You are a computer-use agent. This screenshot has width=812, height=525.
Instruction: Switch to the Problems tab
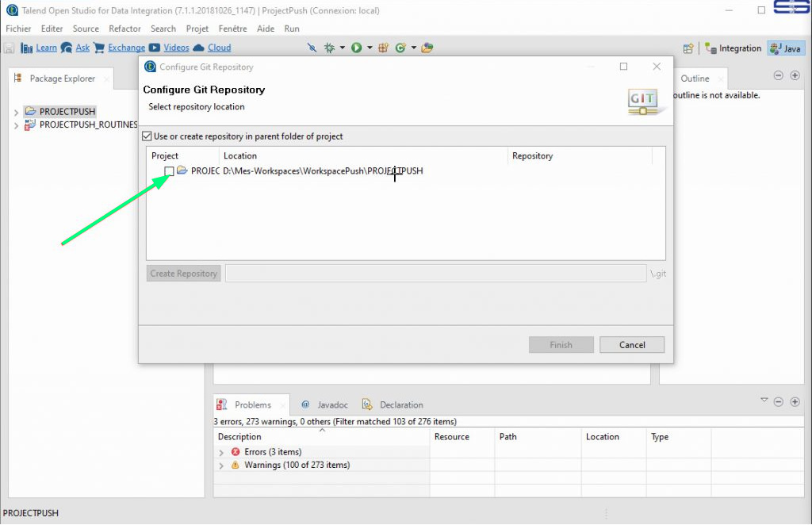[x=252, y=405]
